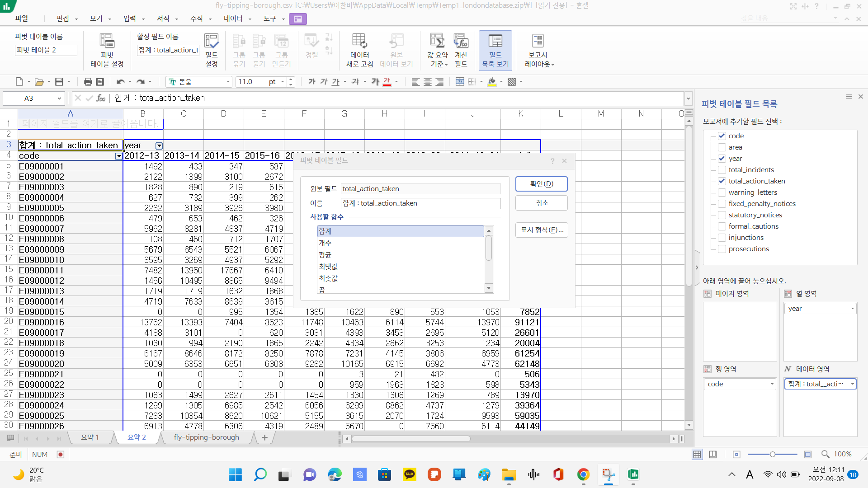This screenshot has width=868, height=488.
Task: Enable the warning_letters field checkbox
Action: tap(722, 192)
